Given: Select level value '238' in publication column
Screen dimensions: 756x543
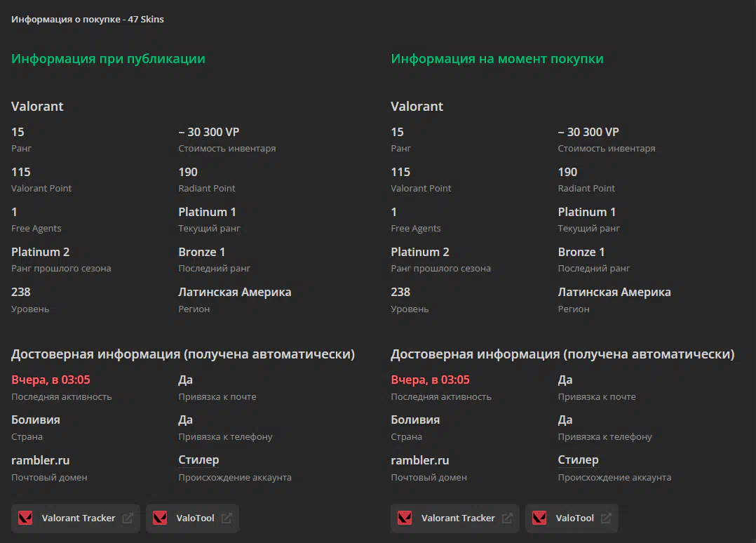Looking at the screenshot, I should pos(21,293).
